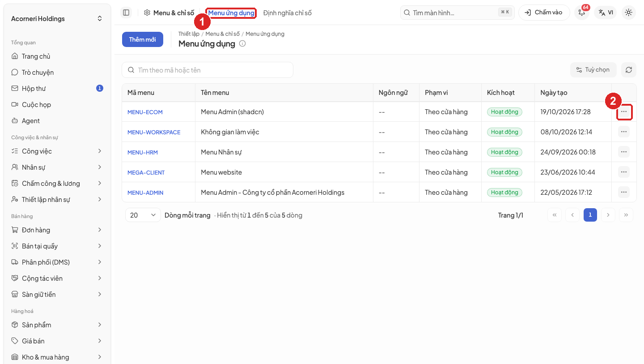Refresh the menu list
The width and height of the screenshot is (644, 364).
coord(629,70)
